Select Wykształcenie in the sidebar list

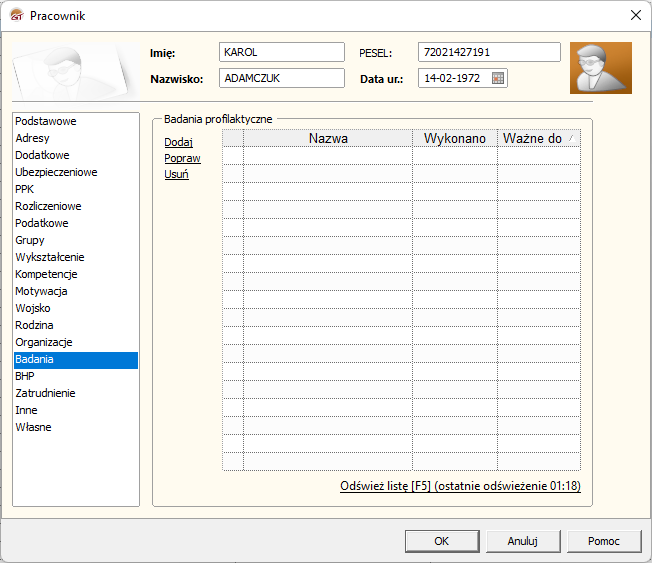click(x=50, y=257)
